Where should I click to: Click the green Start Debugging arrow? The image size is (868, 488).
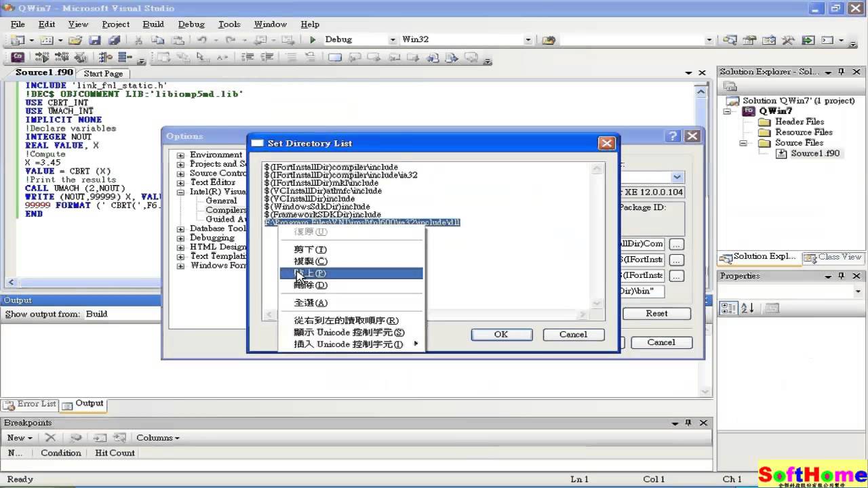pyautogui.click(x=313, y=40)
